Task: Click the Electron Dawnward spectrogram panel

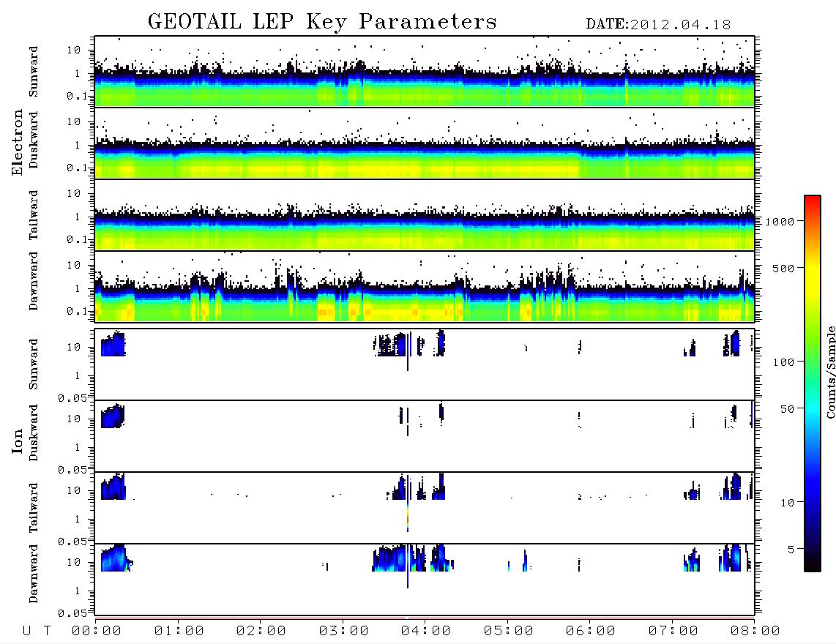Action: [425, 286]
